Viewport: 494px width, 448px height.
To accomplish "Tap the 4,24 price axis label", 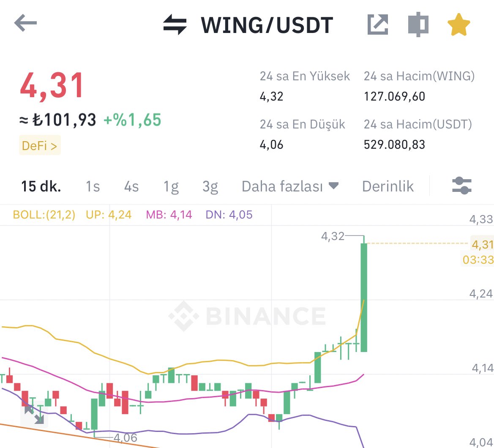I will (481, 294).
